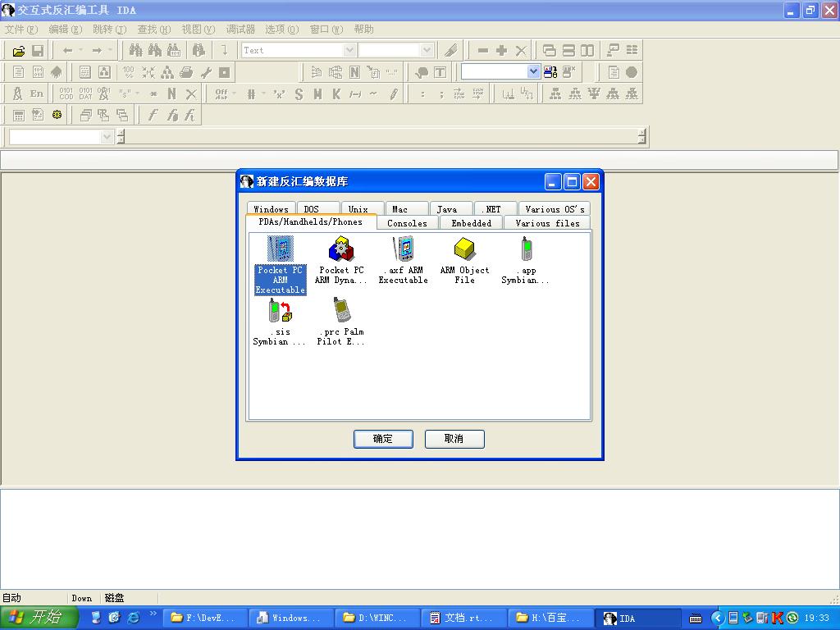This screenshot has height=630, width=840.
Task: Open the 选项 (Options) menu
Action: click(282, 30)
